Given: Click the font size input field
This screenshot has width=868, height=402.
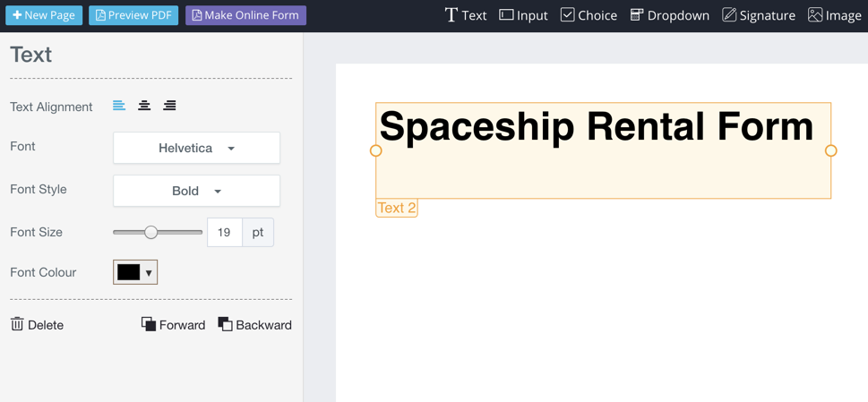Looking at the screenshot, I should (224, 233).
